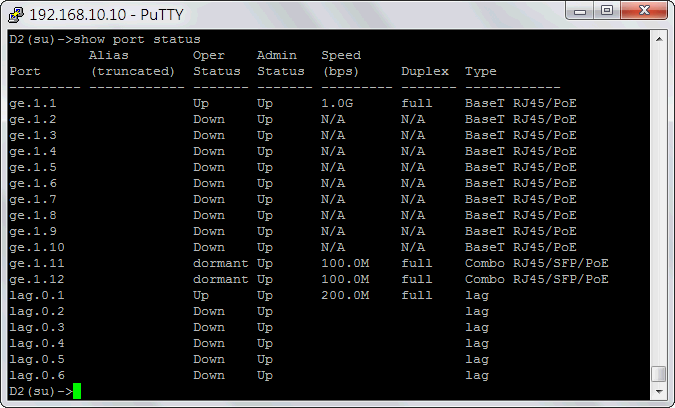Screen dimensions: 675x408
Task: Select port name ge.1.9
Action: (33, 232)
